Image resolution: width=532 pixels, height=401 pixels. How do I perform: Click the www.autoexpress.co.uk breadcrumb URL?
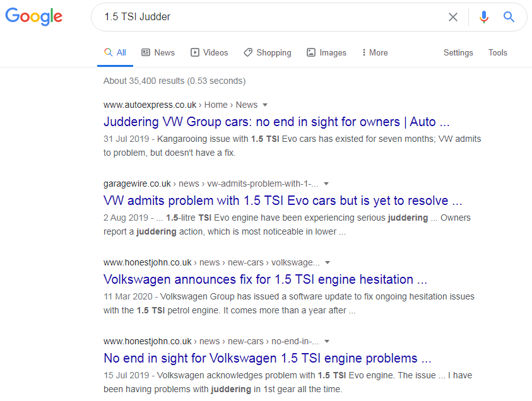[x=180, y=105]
